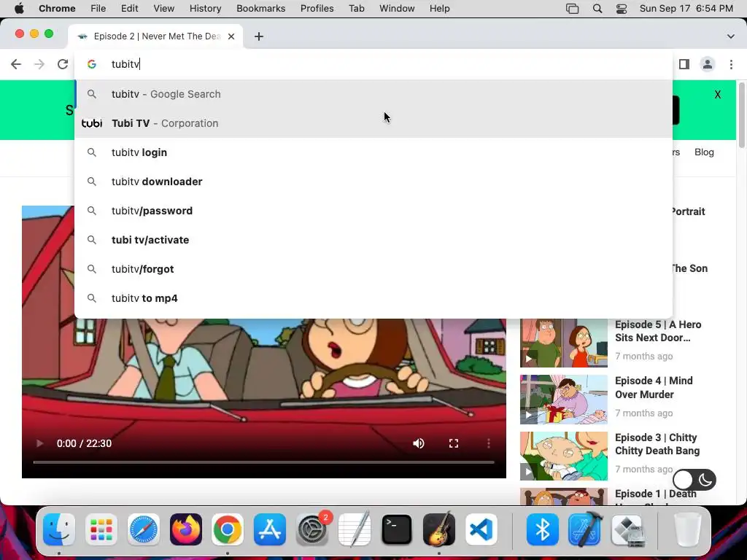Viewport: 747px width, 560px height.
Task: Play the video with the play button
Action: [39, 443]
